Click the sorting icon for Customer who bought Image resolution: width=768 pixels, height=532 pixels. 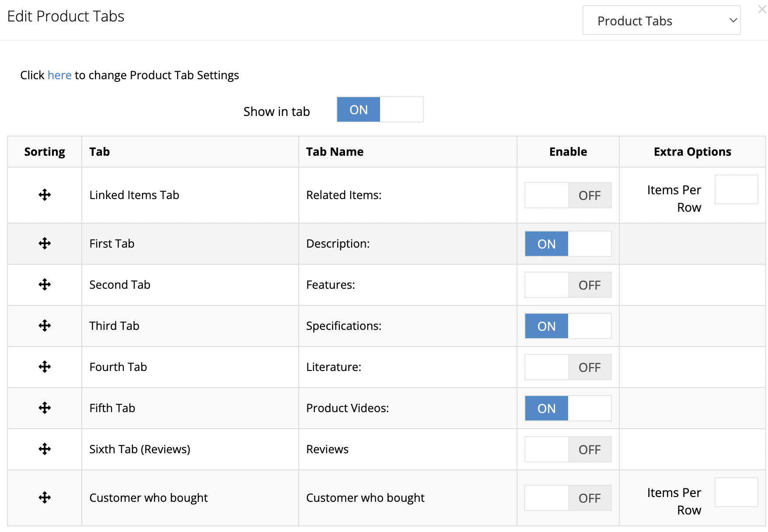(44, 497)
